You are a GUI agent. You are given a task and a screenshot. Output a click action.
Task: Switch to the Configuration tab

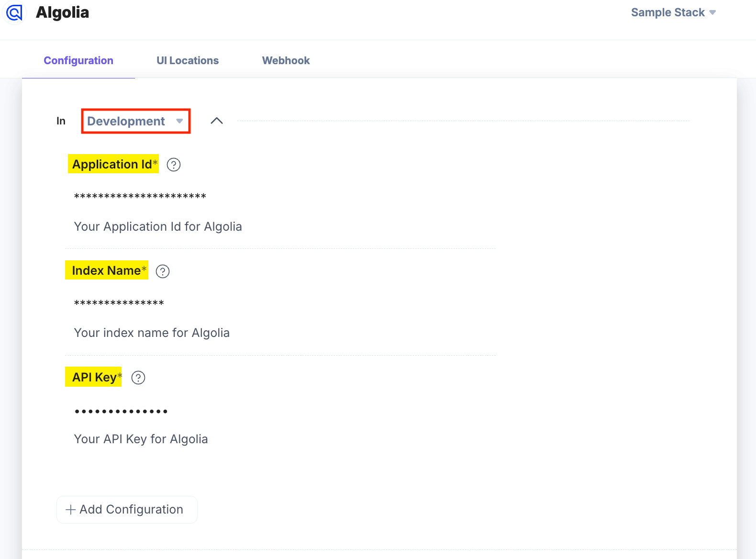pyautogui.click(x=78, y=60)
